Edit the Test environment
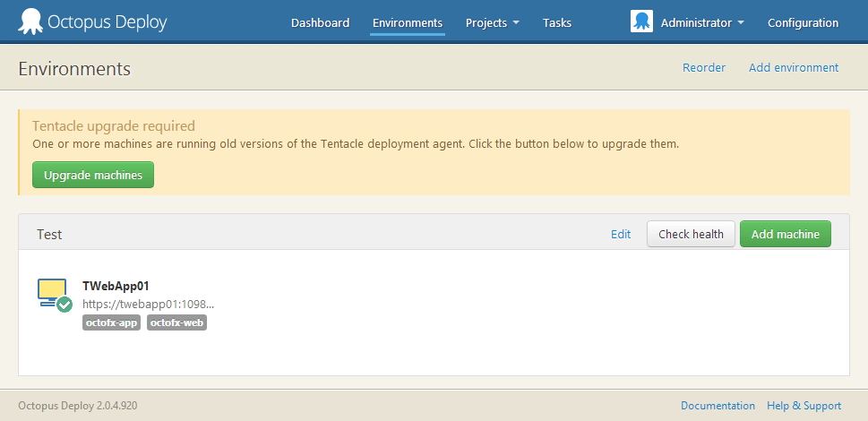This screenshot has width=868, height=421. tap(621, 235)
